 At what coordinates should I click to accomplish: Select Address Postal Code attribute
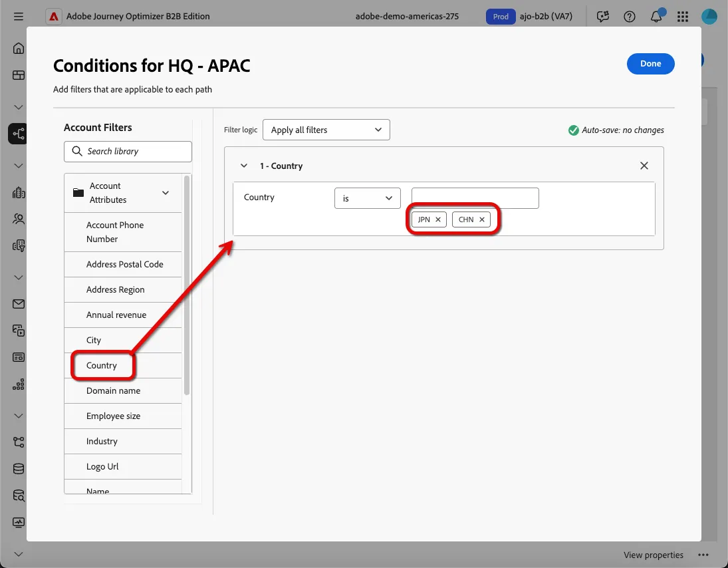coord(122,264)
